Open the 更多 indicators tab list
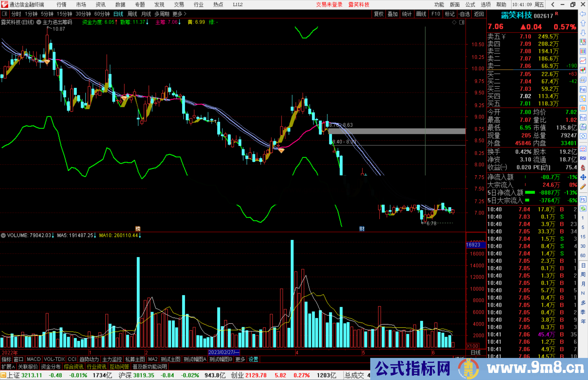 (240, 359)
